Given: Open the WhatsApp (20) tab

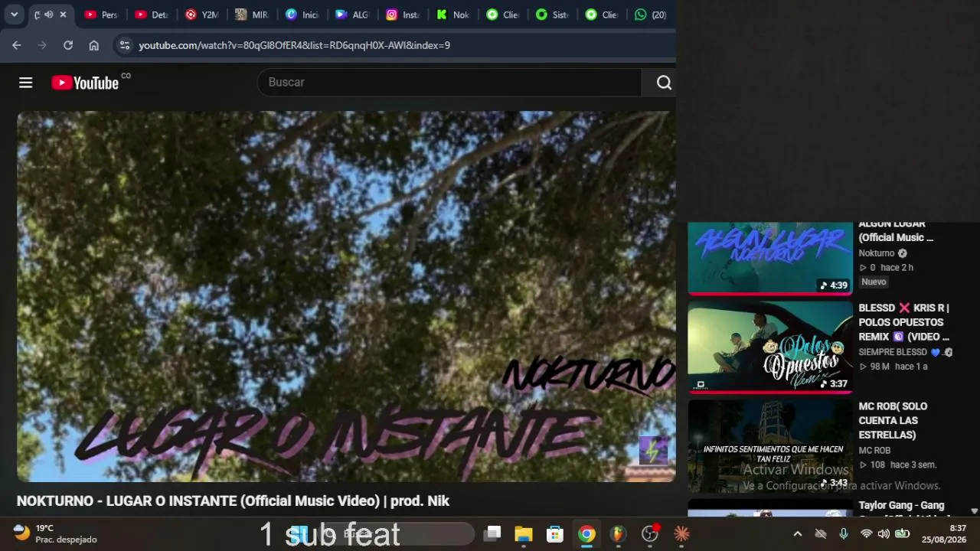Looking at the screenshot, I should [x=650, y=15].
